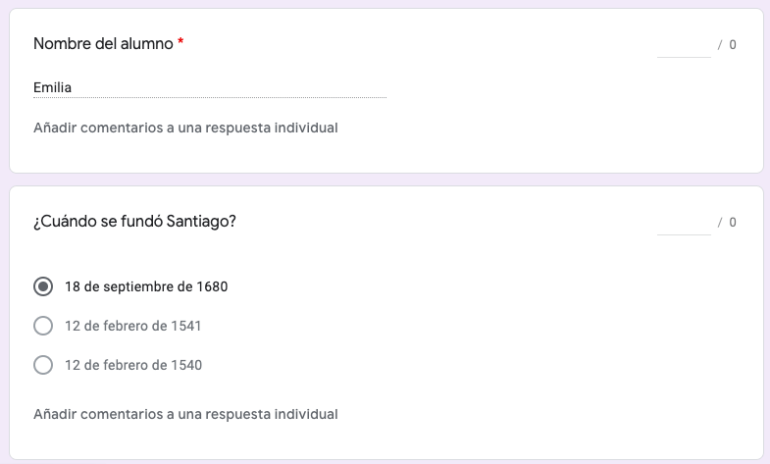Click the score field for Nombre del alumno

(683, 46)
